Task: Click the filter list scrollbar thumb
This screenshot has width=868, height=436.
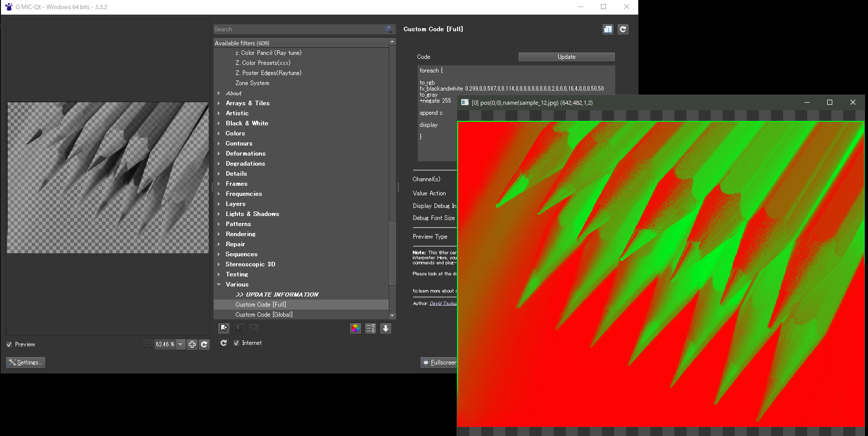Action: coord(392,253)
